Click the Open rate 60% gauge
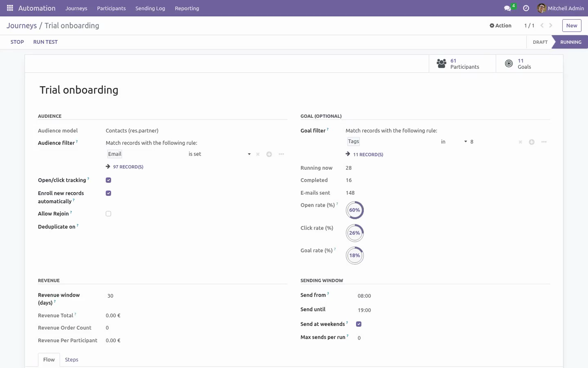 click(355, 210)
